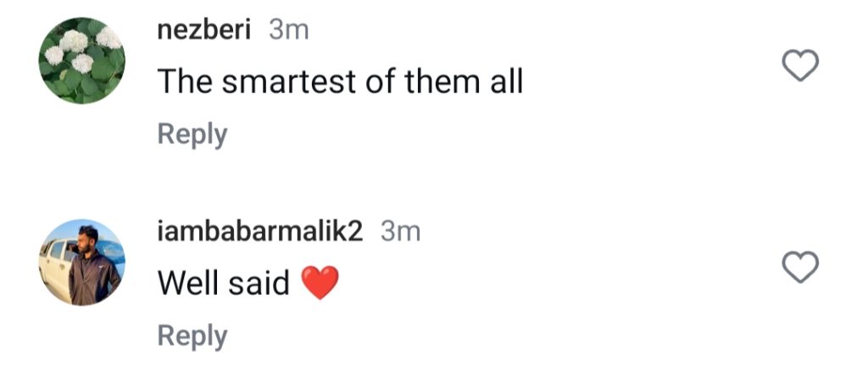Select the comment 'The smartest of them all'
This screenshot has height=389, width=868.
340,82
